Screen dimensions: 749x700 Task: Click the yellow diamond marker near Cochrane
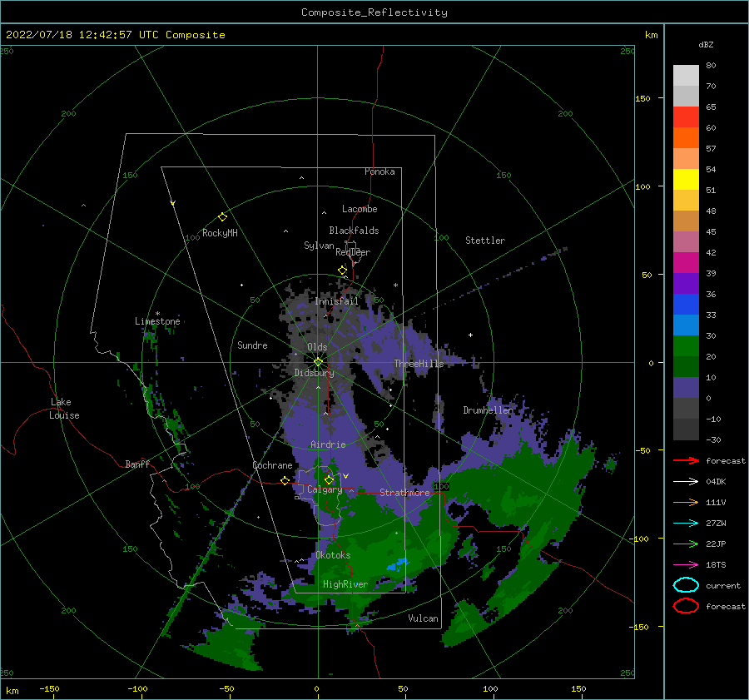tap(285, 481)
